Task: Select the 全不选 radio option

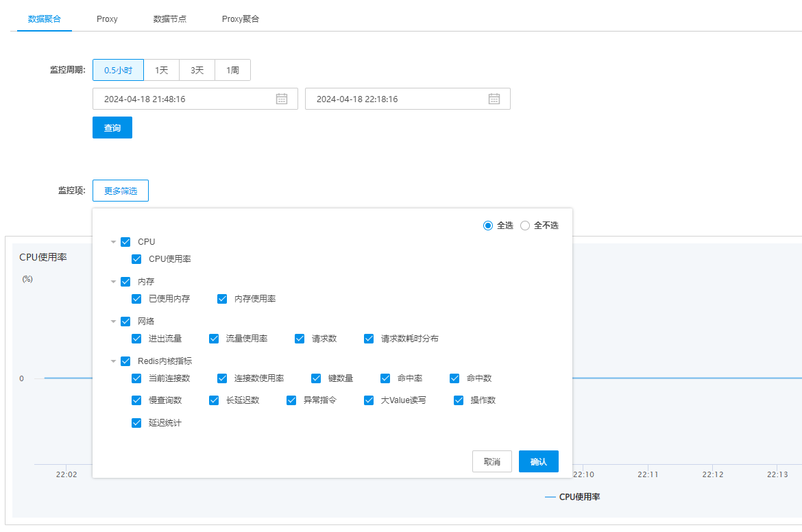Action: (525, 226)
